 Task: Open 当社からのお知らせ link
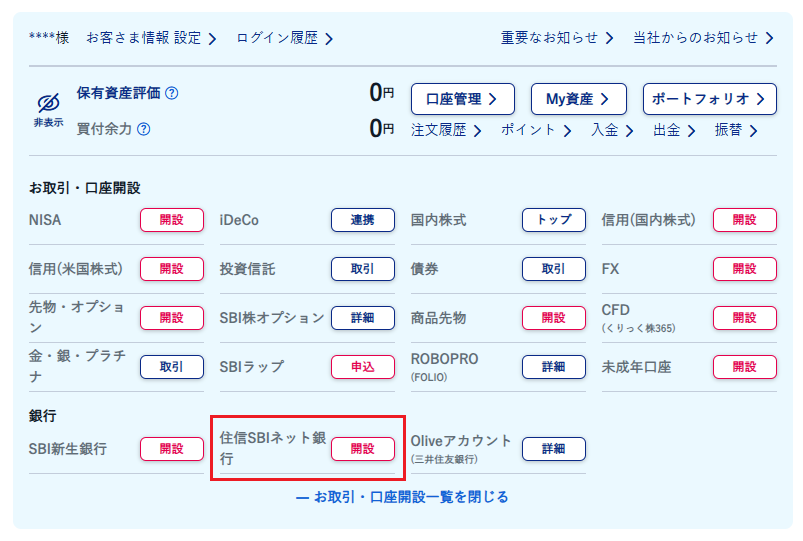click(x=704, y=38)
